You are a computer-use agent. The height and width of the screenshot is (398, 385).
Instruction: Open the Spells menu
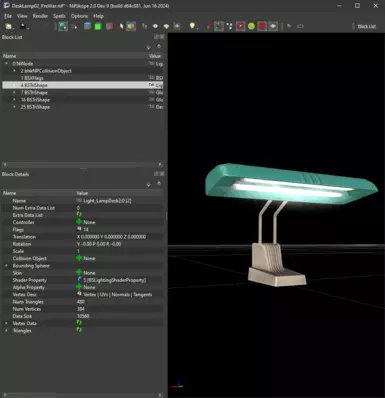[59, 16]
